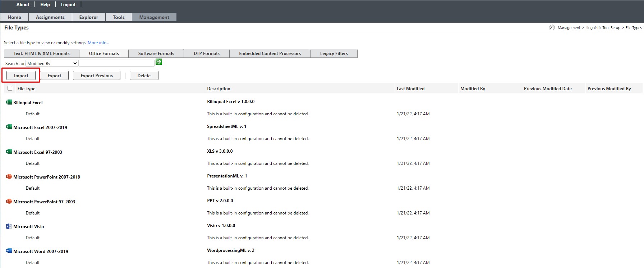Click the Import button
644x268 pixels.
21,75
